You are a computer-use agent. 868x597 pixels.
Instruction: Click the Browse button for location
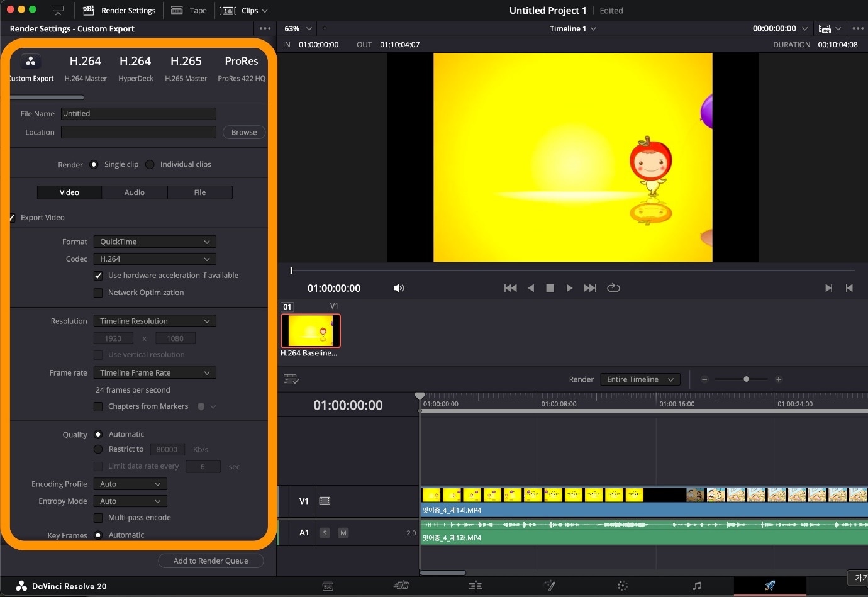coord(244,132)
